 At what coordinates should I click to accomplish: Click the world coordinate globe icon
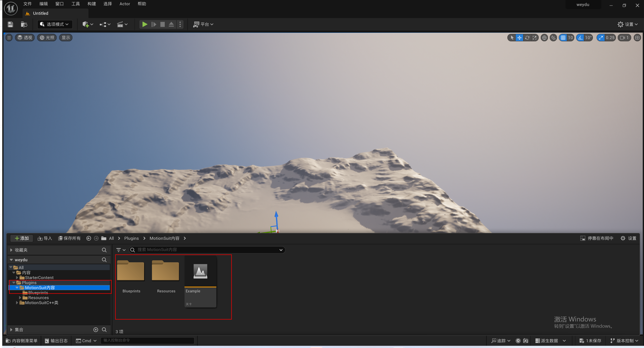tap(544, 38)
